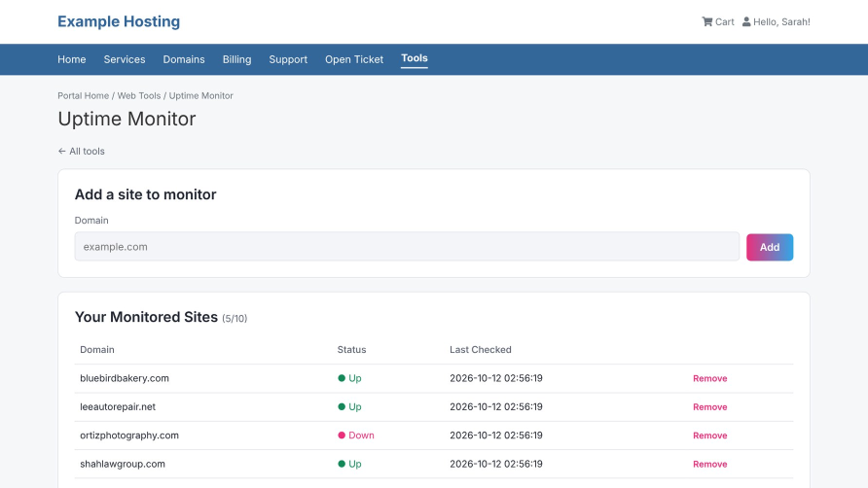868x488 pixels.
Task: Remove leeautorepair.net from monitoring
Action: click(x=709, y=406)
